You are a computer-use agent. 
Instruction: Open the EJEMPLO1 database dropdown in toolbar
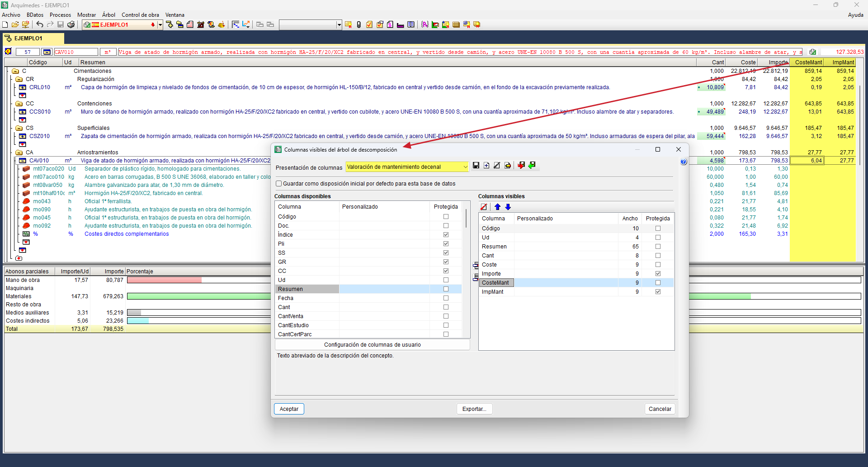click(x=160, y=25)
